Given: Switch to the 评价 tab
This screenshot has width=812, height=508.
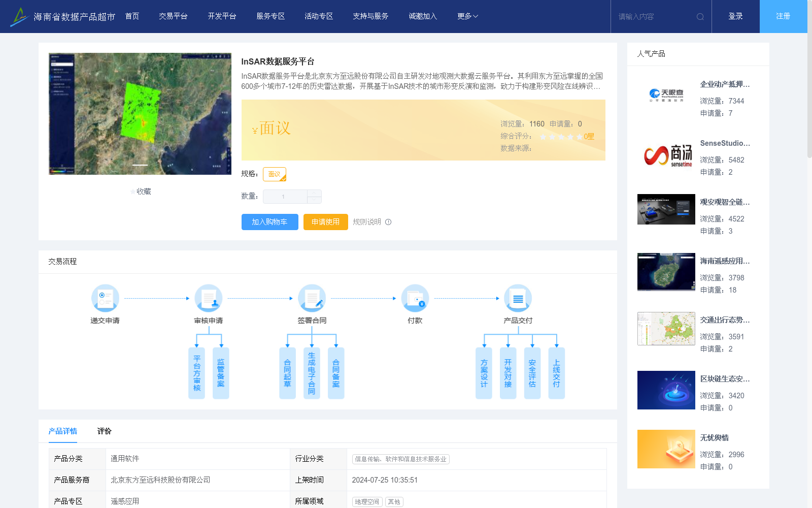Looking at the screenshot, I should point(105,431).
